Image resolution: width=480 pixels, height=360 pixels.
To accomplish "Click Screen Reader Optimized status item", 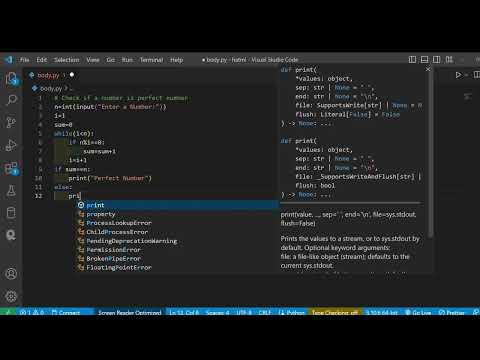I will [x=130, y=312].
